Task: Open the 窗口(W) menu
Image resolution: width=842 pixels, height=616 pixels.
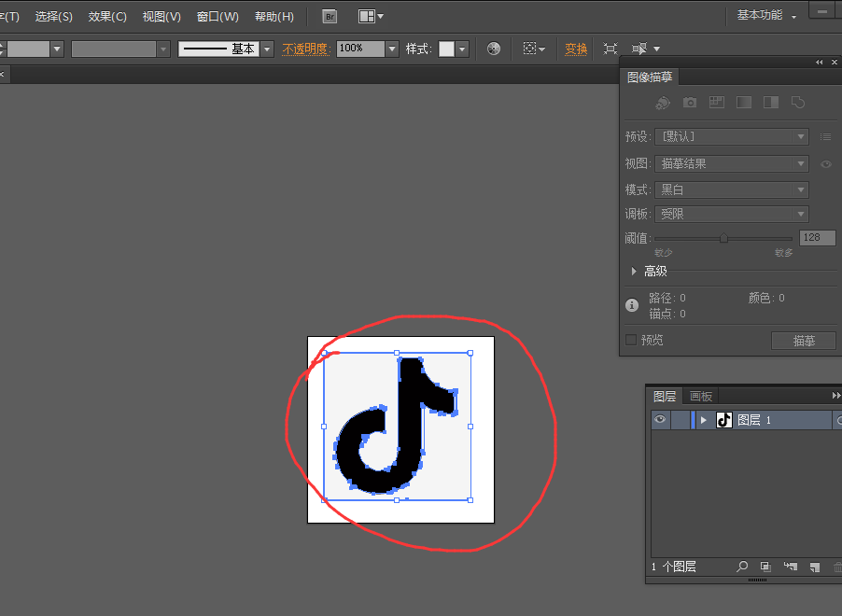Action: point(218,17)
